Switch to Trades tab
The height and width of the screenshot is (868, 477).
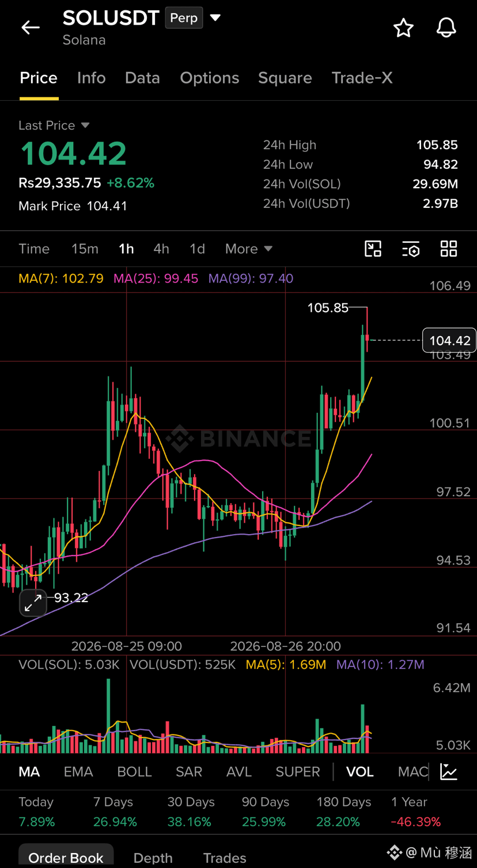pyautogui.click(x=225, y=858)
